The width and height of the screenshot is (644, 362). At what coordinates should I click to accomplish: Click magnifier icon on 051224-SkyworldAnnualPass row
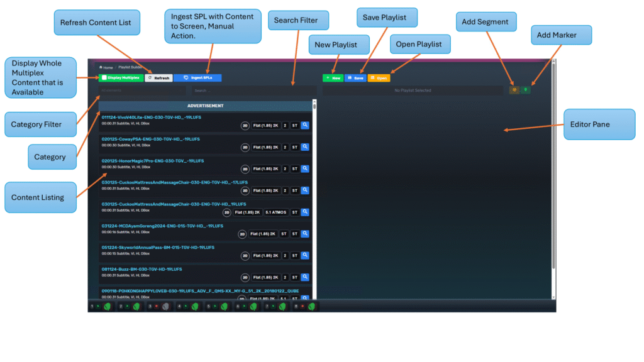point(305,256)
